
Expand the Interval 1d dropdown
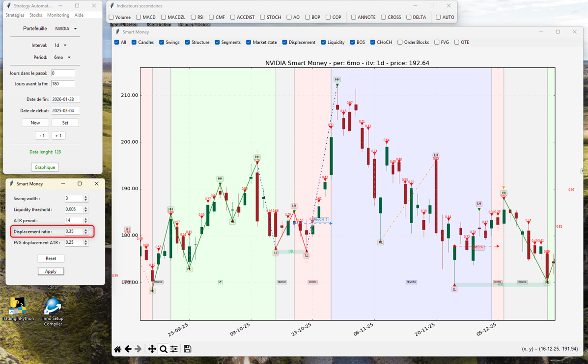pos(60,46)
